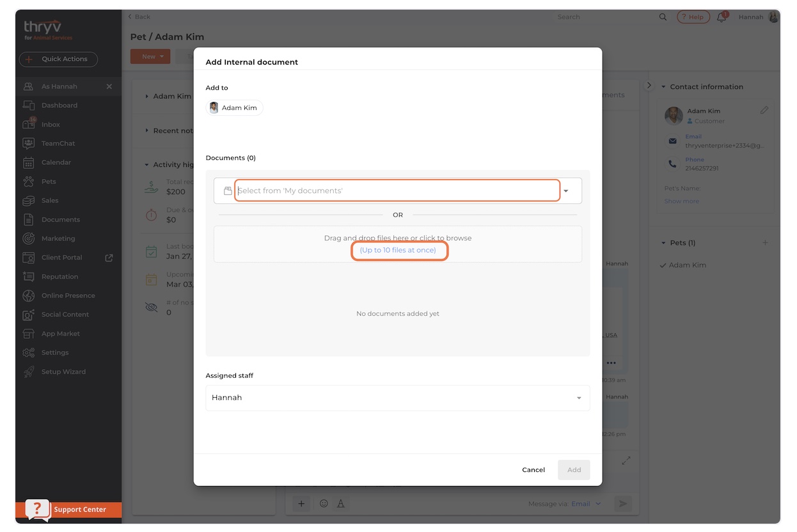Go to Marketing in the sidebar

(x=58, y=239)
